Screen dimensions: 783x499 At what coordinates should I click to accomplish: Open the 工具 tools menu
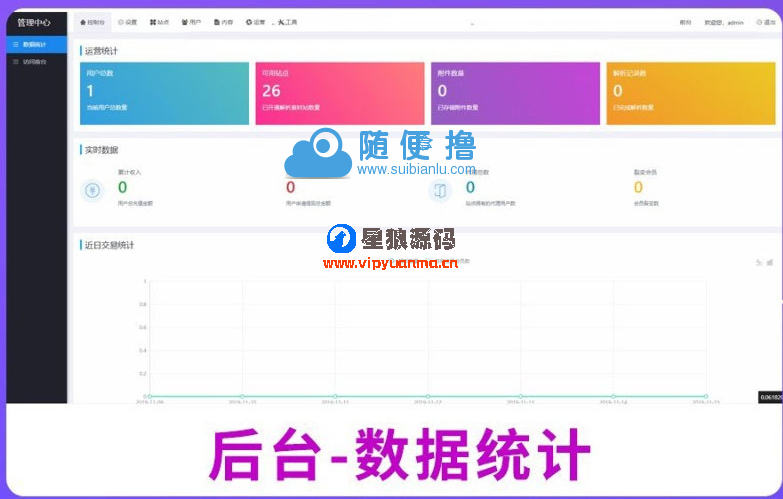[x=288, y=22]
